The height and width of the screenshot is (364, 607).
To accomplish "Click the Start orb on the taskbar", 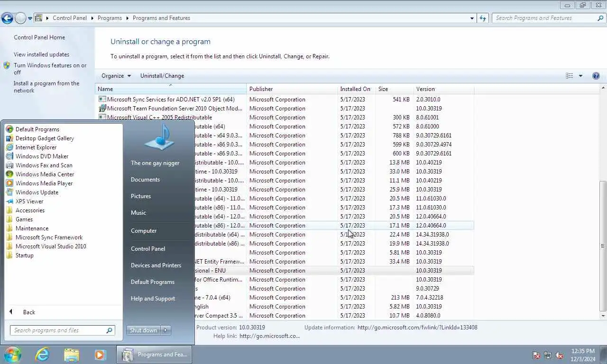I will click(x=12, y=355).
